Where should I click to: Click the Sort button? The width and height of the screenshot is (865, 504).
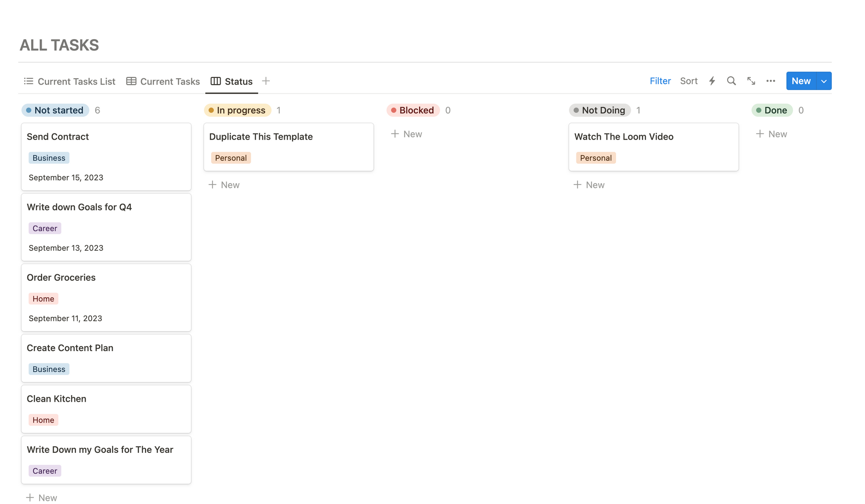pos(689,81)
